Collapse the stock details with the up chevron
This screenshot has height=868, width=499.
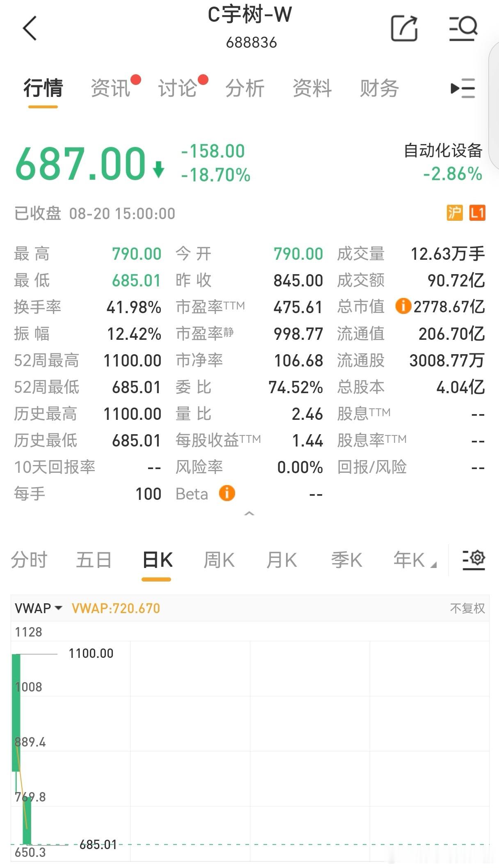pos(249,513)
